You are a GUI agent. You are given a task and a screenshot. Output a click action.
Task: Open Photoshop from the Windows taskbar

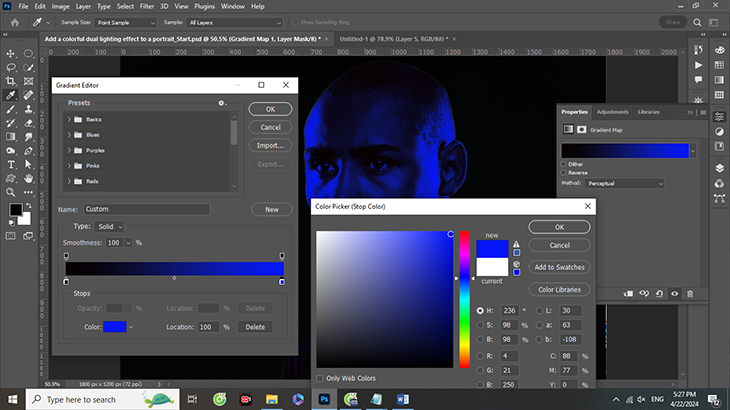click(324, 399)
